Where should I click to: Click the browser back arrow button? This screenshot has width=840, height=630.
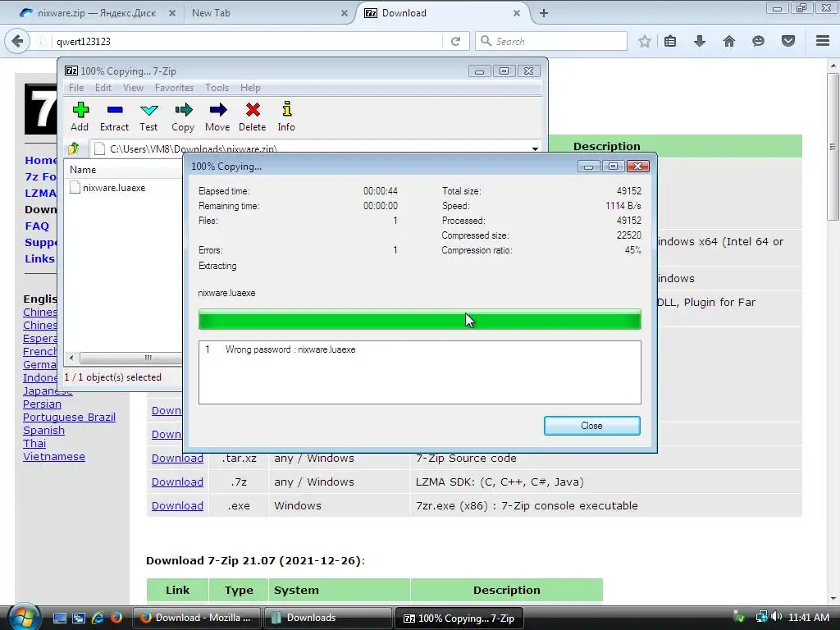click(x=17, y=41)
